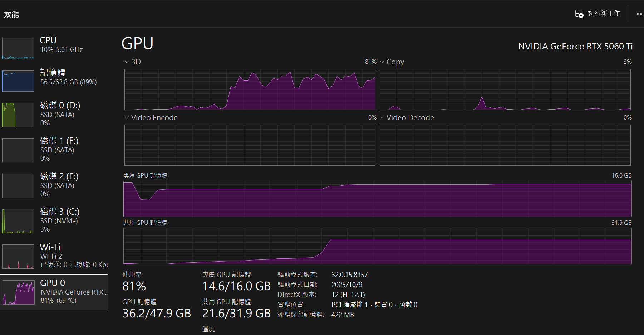Screen dimensions: 644x335
Task: Click the NVIDIA GeForce RTX 5060 Ti name
Action: tap(575, 46)
